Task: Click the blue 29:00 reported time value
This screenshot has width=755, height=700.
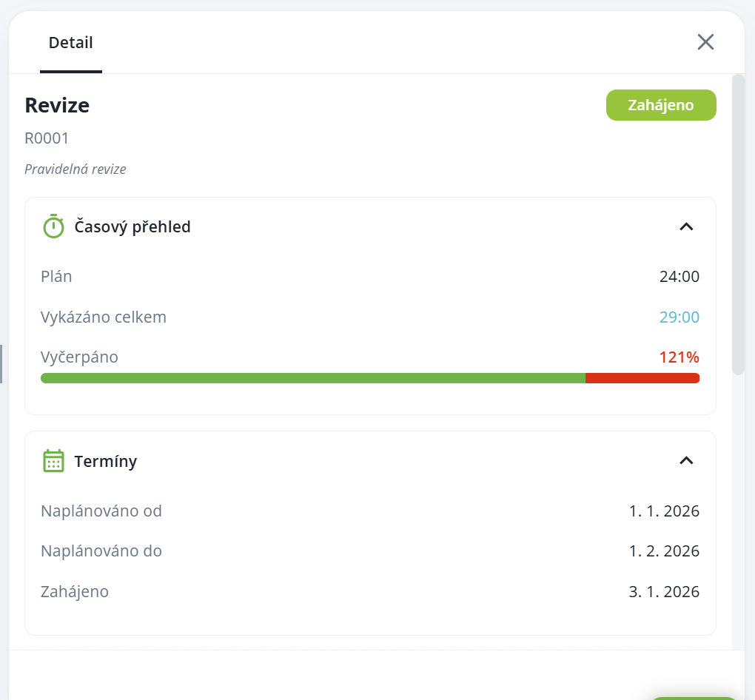Action: (x=679, y=317)
